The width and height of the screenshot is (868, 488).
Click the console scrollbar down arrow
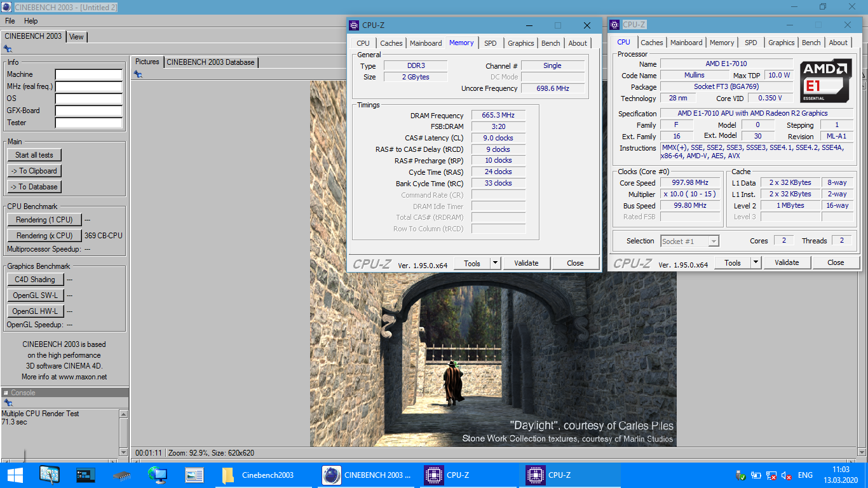point(124,452)
